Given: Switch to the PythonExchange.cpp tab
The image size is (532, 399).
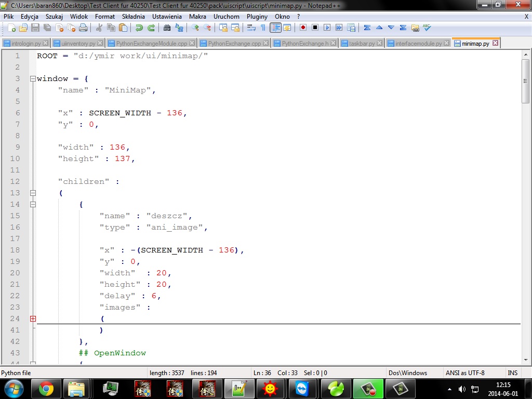Looking at the screenshot, I should point(234,44).
